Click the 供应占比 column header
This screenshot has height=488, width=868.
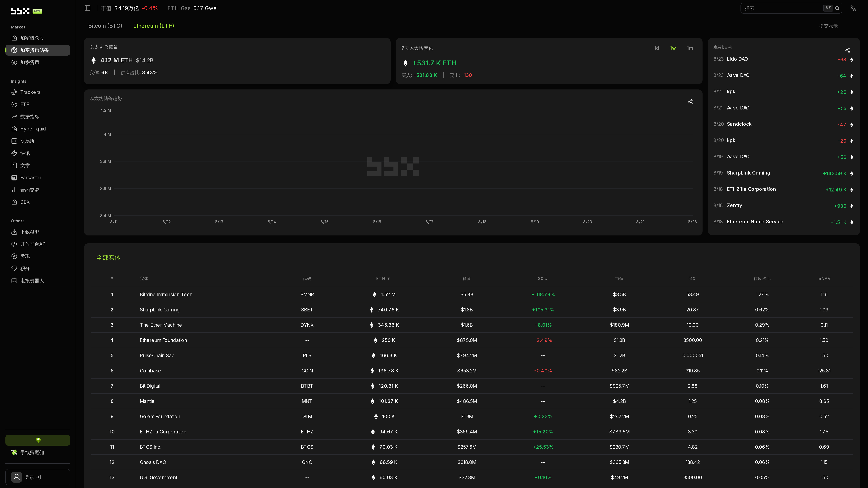[762, 279]
